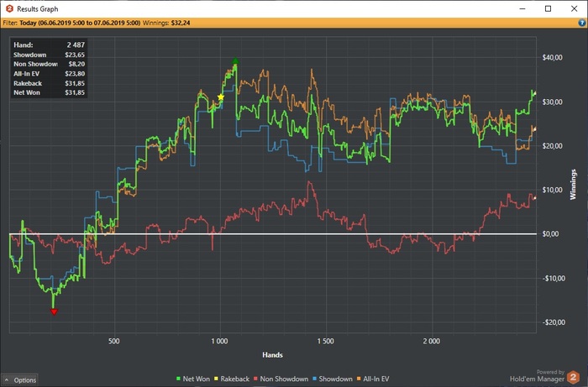The height and width of the screenshot is (387, 588).
Task: Click the green Net Won legend swatch
Action: pos(178,379)
